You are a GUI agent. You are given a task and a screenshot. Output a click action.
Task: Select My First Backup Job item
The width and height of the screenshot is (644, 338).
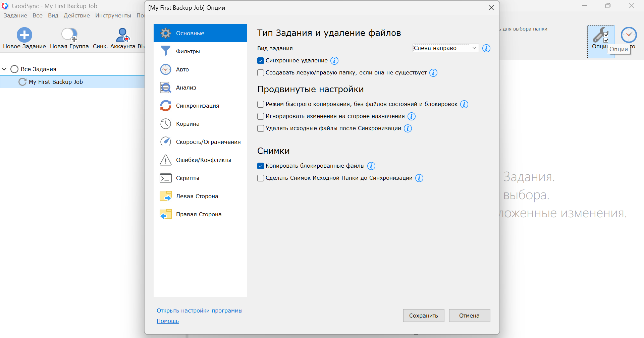coord(56,82)
